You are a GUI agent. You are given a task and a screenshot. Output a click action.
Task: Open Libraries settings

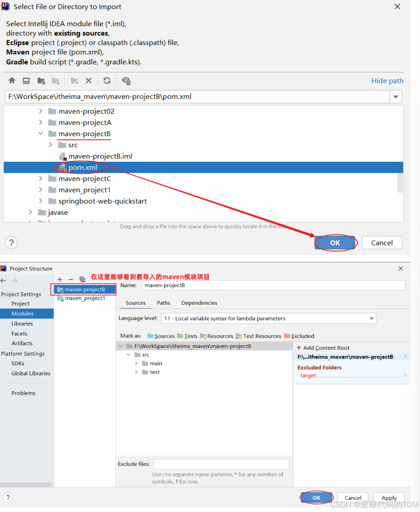pos(22,324)
